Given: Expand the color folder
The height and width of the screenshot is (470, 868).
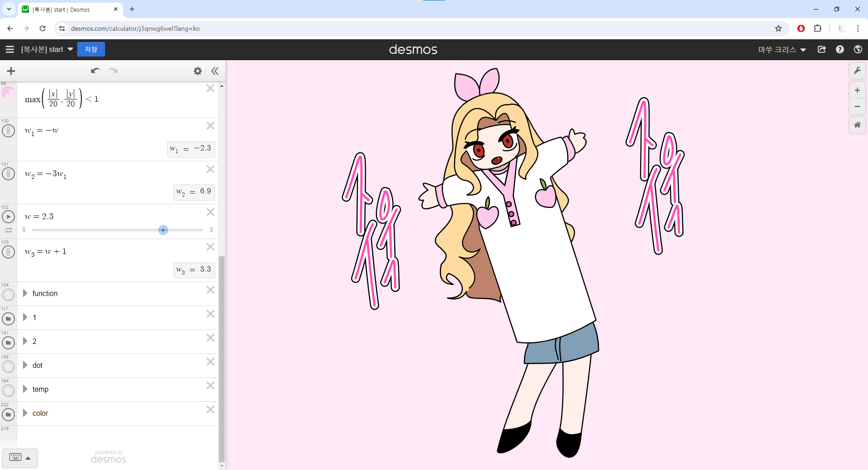Looking at the screenshot, I should (25, 413).
